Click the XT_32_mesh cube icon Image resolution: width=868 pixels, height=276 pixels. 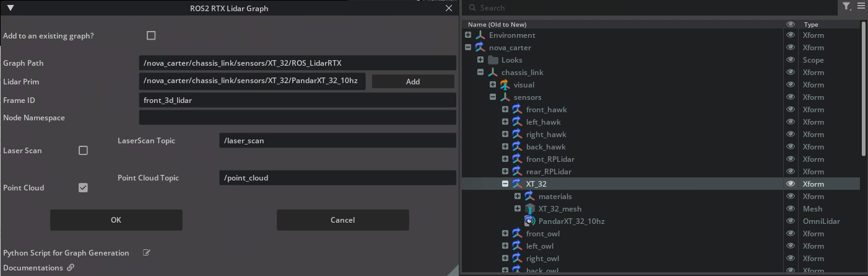pyautogui.click(x=529, y=209)
